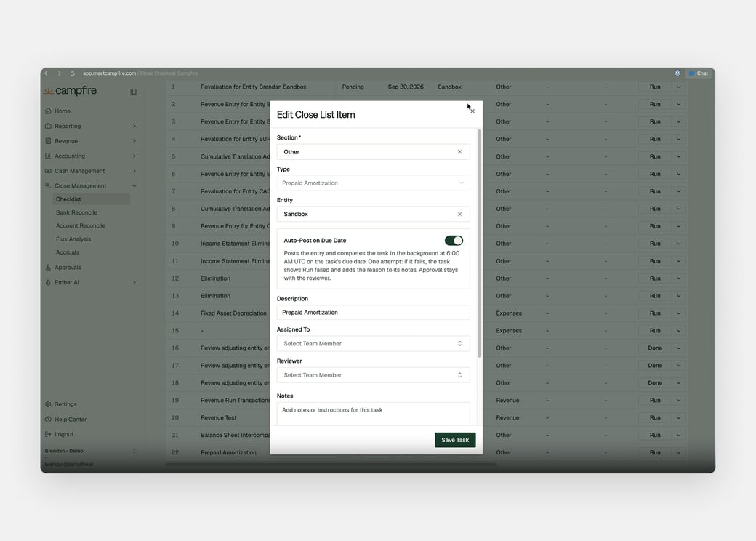The height and width of the screenshot is (541, 756).
Task: Open Bank Reconcile page
Action: click(76, 212)
